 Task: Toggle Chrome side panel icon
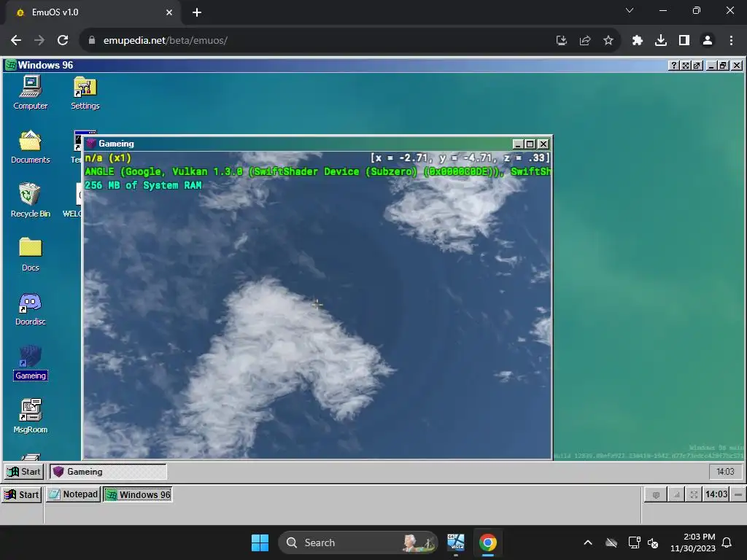coord(684,41)
